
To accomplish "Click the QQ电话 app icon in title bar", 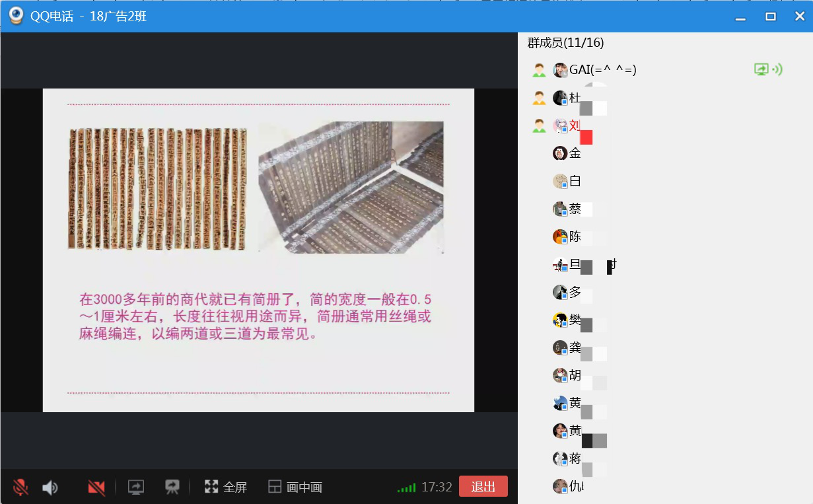I will point(17,16).
